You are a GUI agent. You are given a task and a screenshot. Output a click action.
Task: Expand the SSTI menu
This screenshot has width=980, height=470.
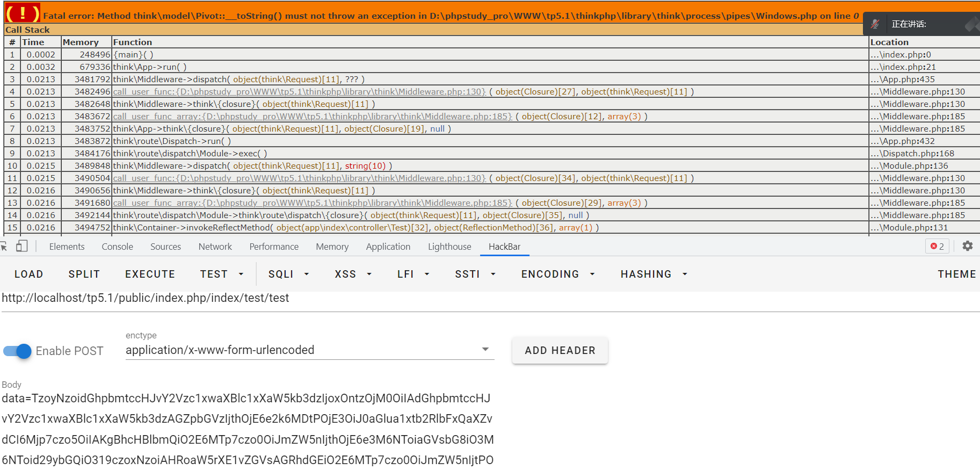coord(475,274)
